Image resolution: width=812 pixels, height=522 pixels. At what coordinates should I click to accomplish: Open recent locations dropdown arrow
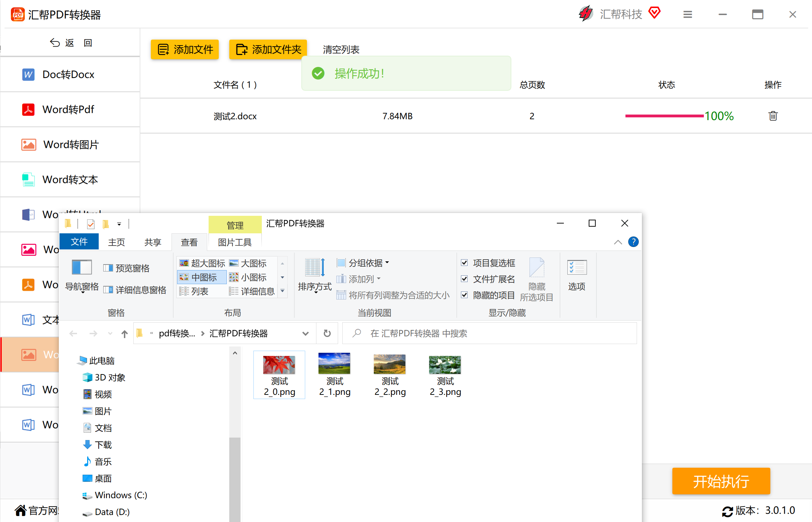pos(110,334)
